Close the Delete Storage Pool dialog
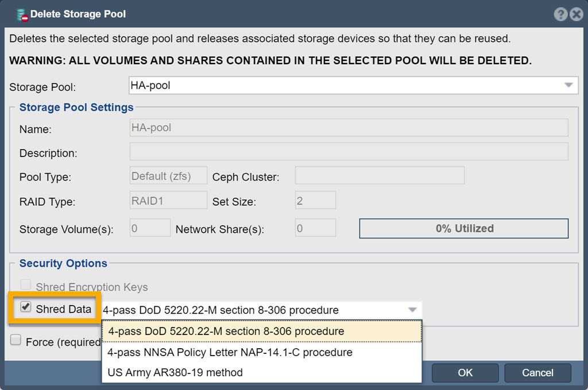This screenshot has width=588, height=390. (x=577, y=14)
